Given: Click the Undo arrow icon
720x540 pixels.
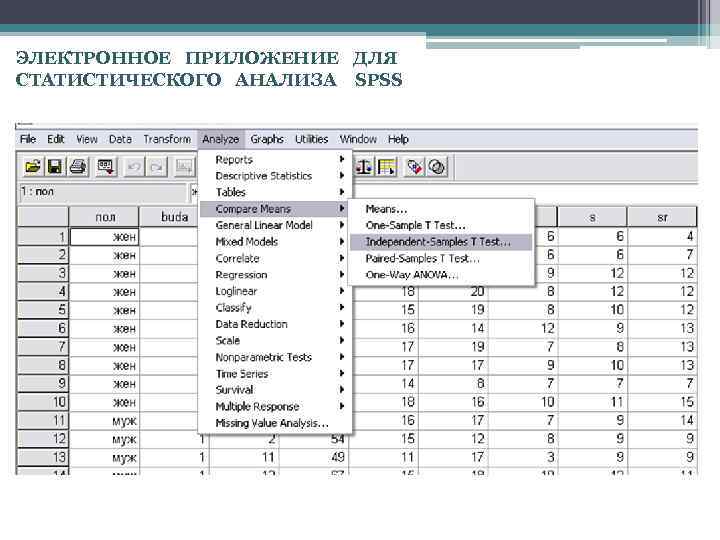Looking at the screenshot, I should [x=134, y=167].
